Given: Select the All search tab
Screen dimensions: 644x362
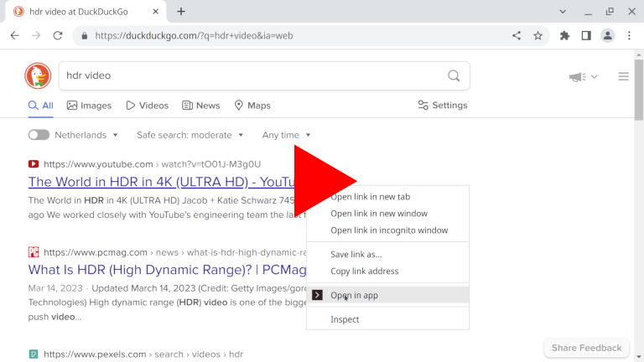Looking at the screenshot, I should [x=40, y=106].
